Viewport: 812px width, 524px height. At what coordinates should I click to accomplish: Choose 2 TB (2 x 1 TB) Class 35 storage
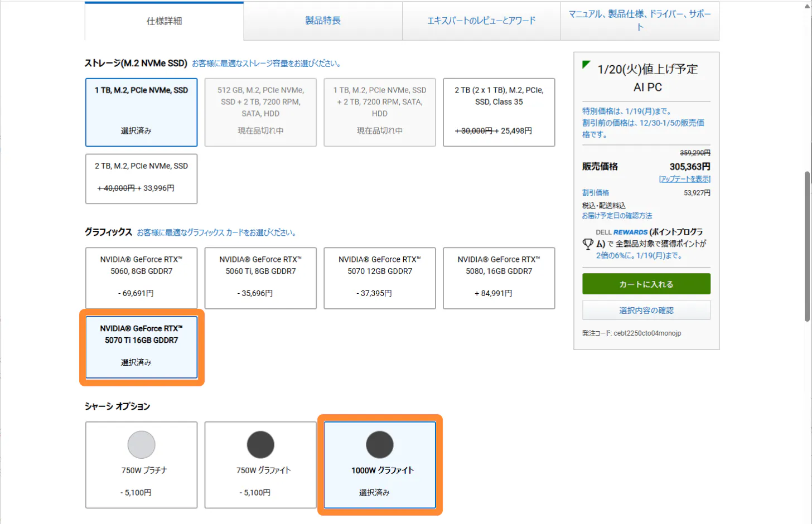pyautogui.click(x=499, y=112)
